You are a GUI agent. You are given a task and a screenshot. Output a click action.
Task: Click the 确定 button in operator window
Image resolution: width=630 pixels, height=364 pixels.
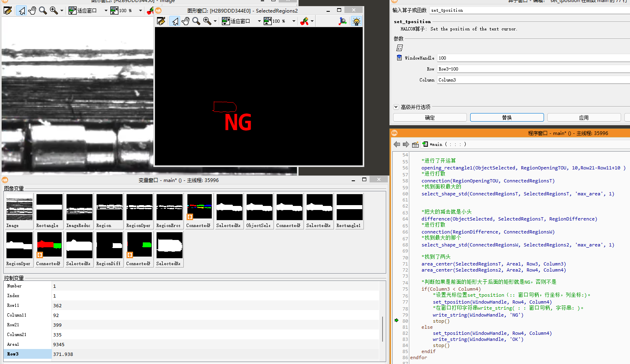430,118
